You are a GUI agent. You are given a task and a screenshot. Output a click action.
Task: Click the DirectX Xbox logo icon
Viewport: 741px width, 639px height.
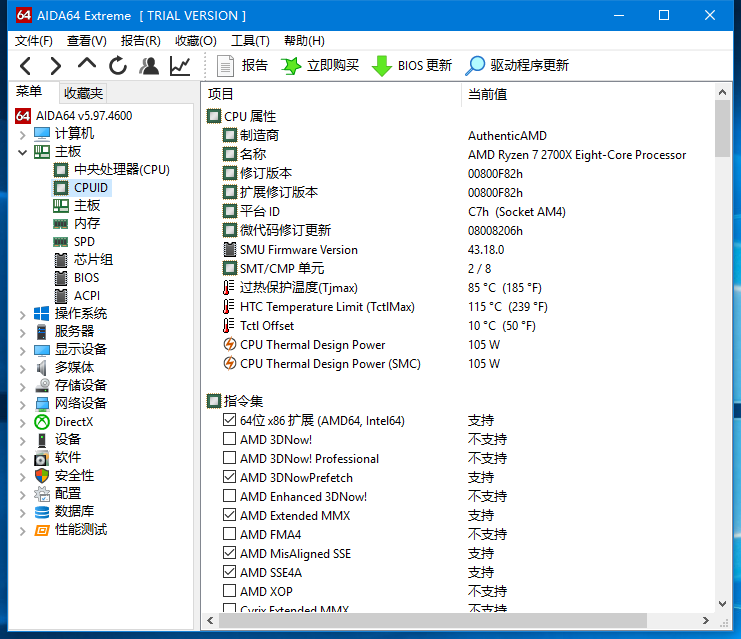(42, 422)
